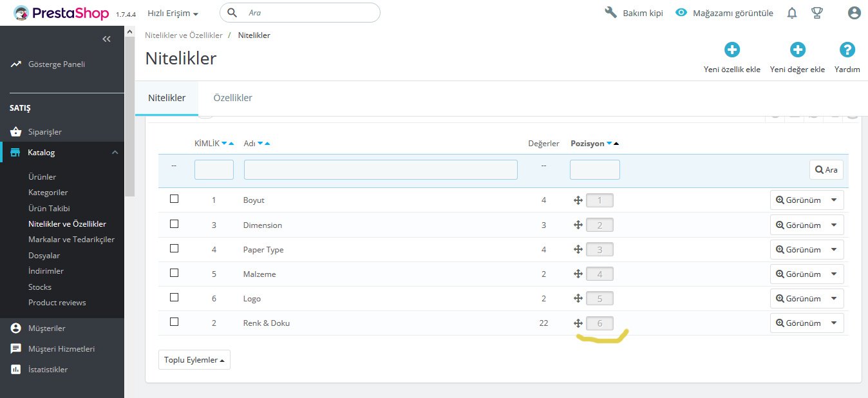This screenshot has height=398, width=868.
Task: Click the search magnifier icon in top bar
Action: (233, 12)
